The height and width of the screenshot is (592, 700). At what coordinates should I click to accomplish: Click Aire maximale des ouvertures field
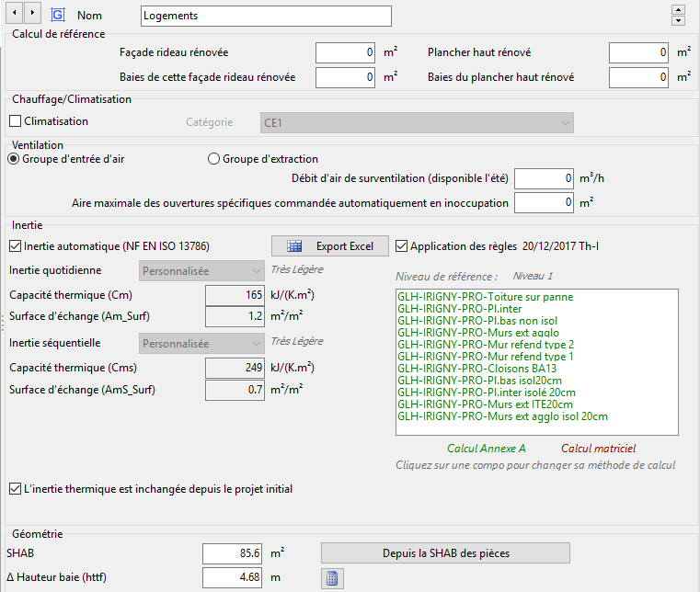point(544,202)
